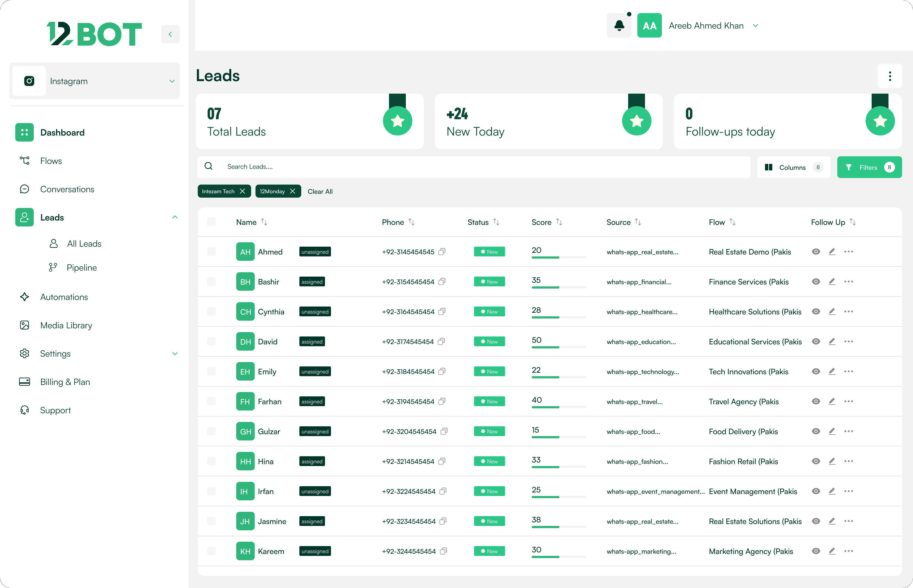Check the box for Jasmine's row
The height and width of the screenshot is (588, 913).
click(211, 521)
